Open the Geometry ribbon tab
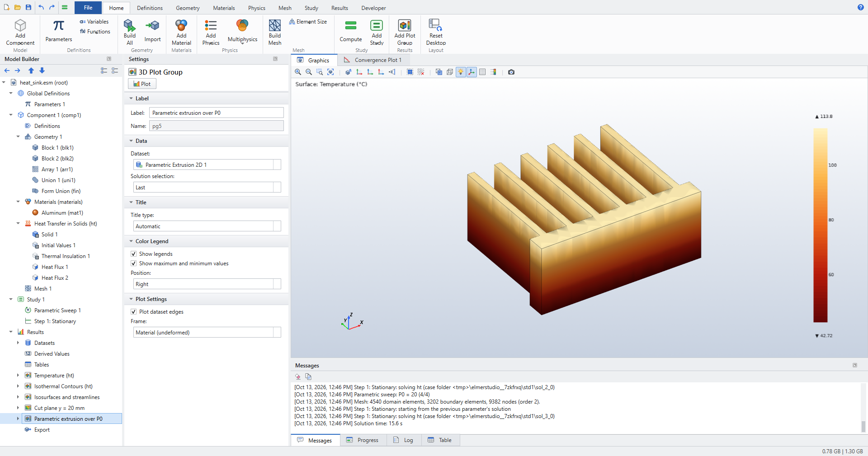Screen dimensions: 868x456 pyautogui.click(x=188, y=8)
